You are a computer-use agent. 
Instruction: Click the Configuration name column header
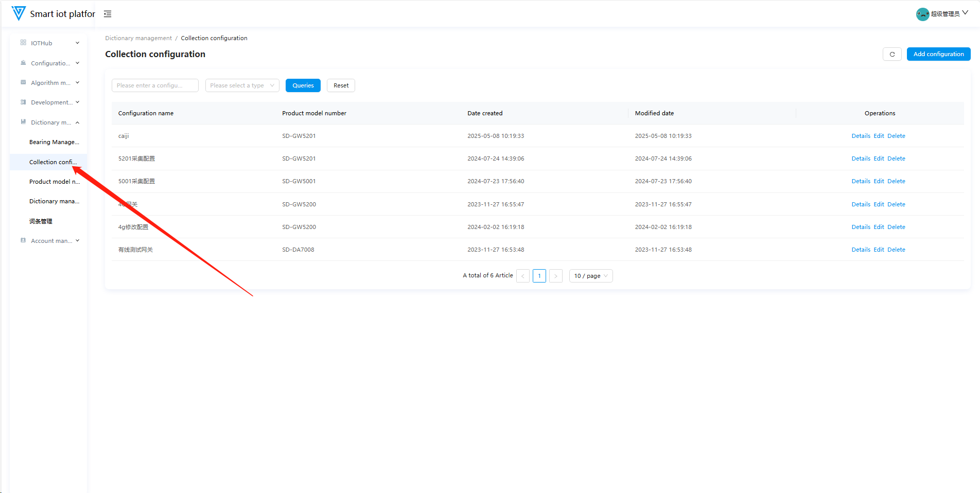click(x=146, y=113)
